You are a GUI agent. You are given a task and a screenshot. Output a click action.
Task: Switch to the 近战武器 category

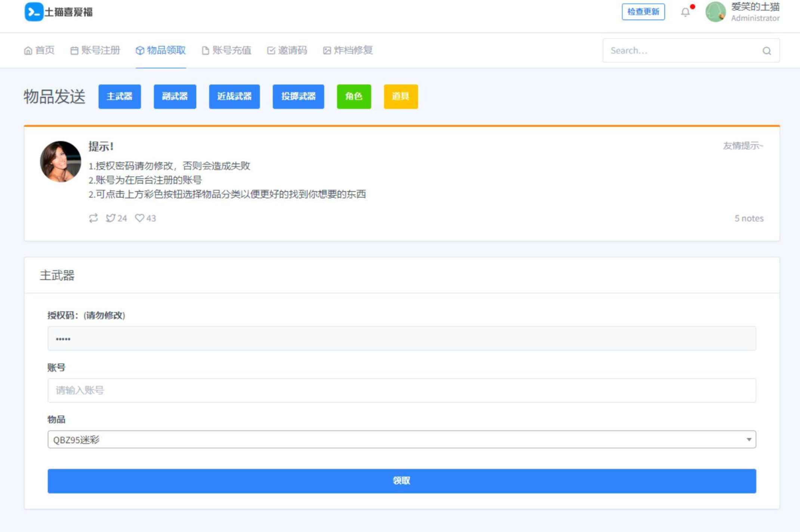pos(234,96)
